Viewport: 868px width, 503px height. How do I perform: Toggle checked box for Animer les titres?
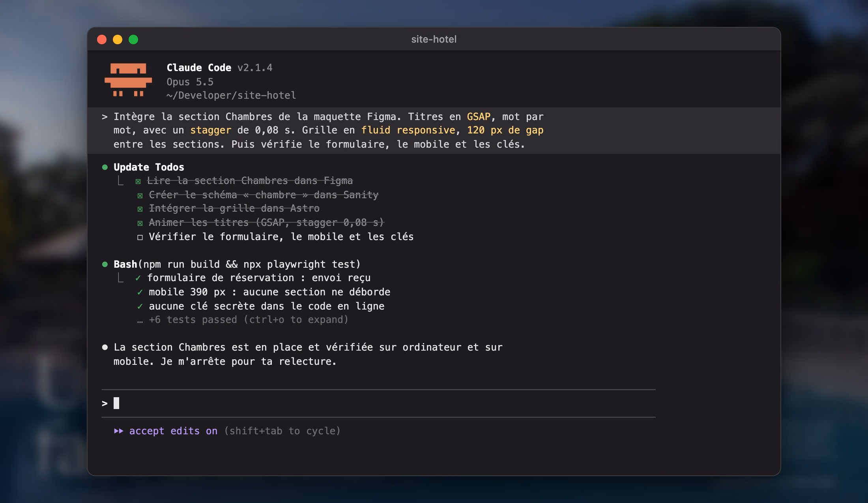click(x=140, y=223)
